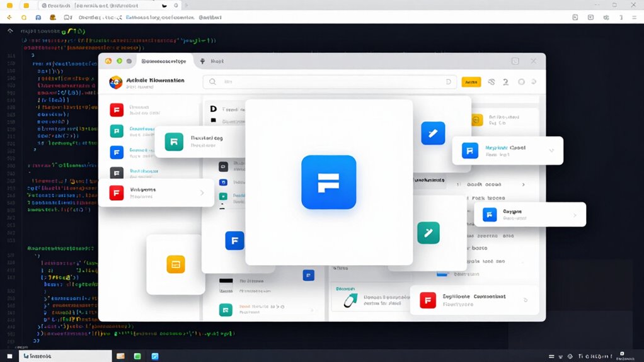Click teal F icon in the floating card over the sidebar
644x362 pixels.
(174, 142)
